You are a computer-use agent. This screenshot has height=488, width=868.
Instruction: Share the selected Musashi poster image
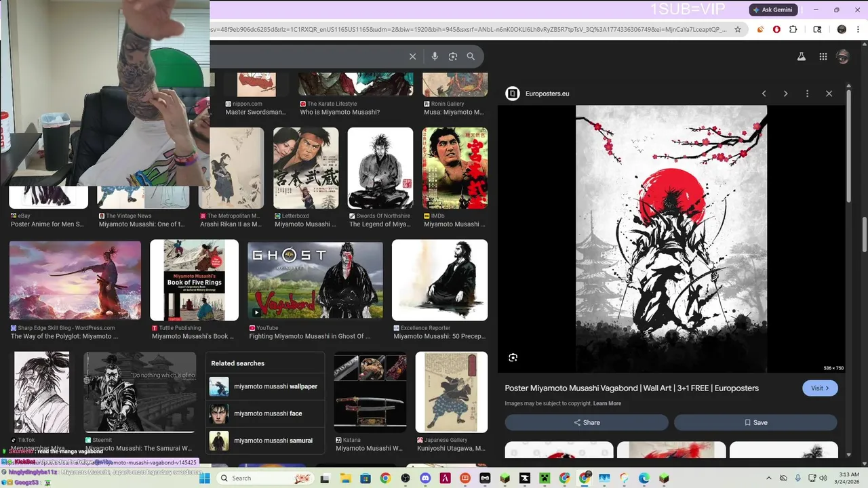click(x=587, y=422)
